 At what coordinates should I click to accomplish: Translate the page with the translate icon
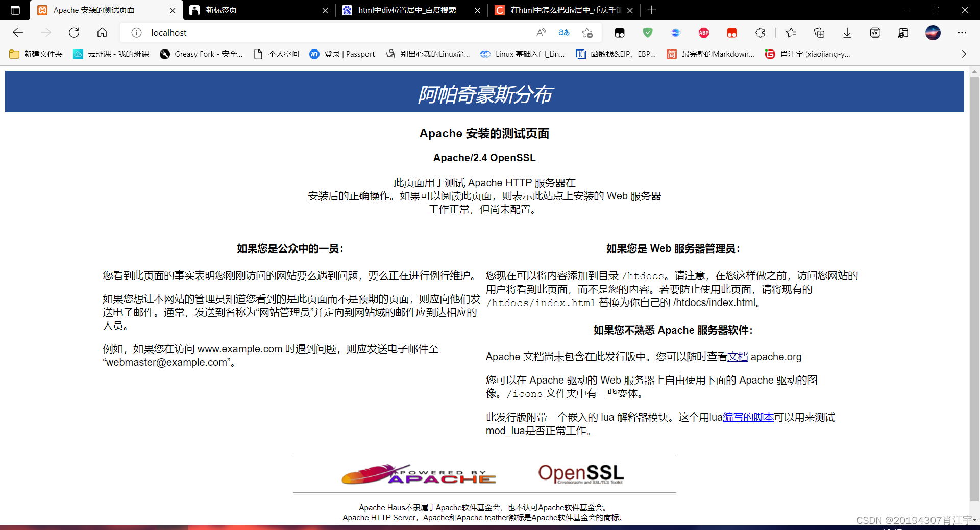(x=564, y=32)
